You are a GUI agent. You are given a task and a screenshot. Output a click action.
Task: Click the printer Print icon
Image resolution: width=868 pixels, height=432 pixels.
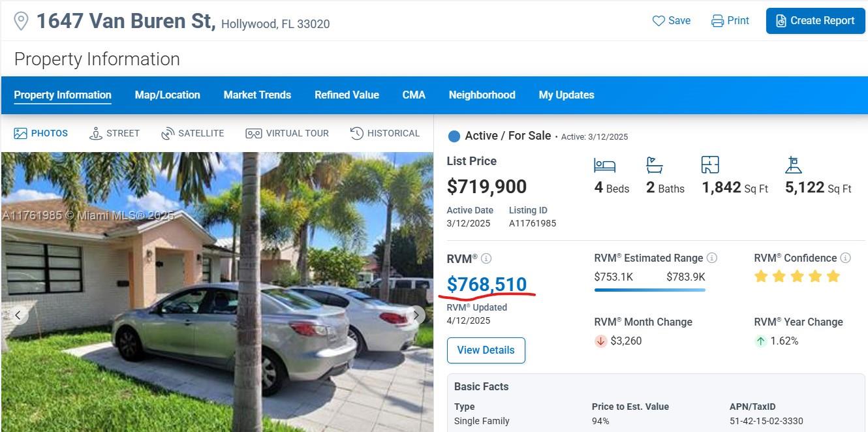tap(717, 21)
